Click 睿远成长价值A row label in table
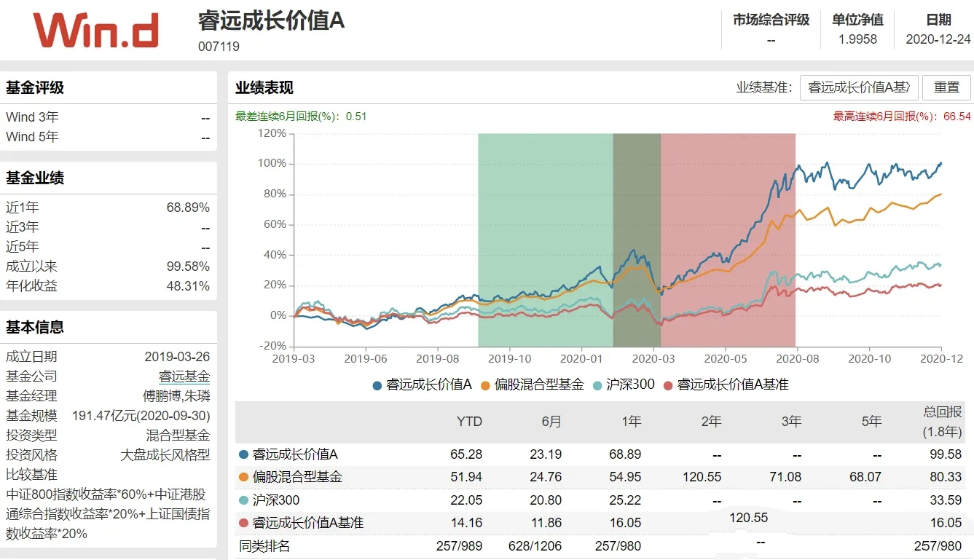The image size is (974, 560). [x=295, y=454]
